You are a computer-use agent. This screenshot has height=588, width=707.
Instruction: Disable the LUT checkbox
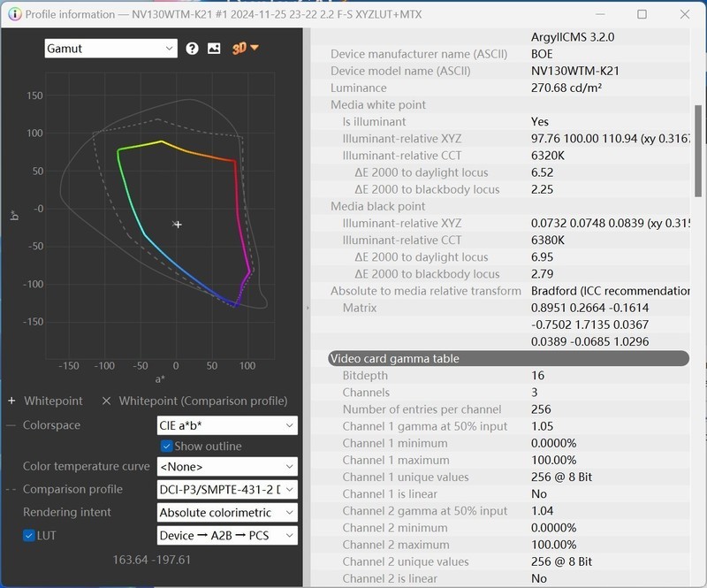click(29, 536)
